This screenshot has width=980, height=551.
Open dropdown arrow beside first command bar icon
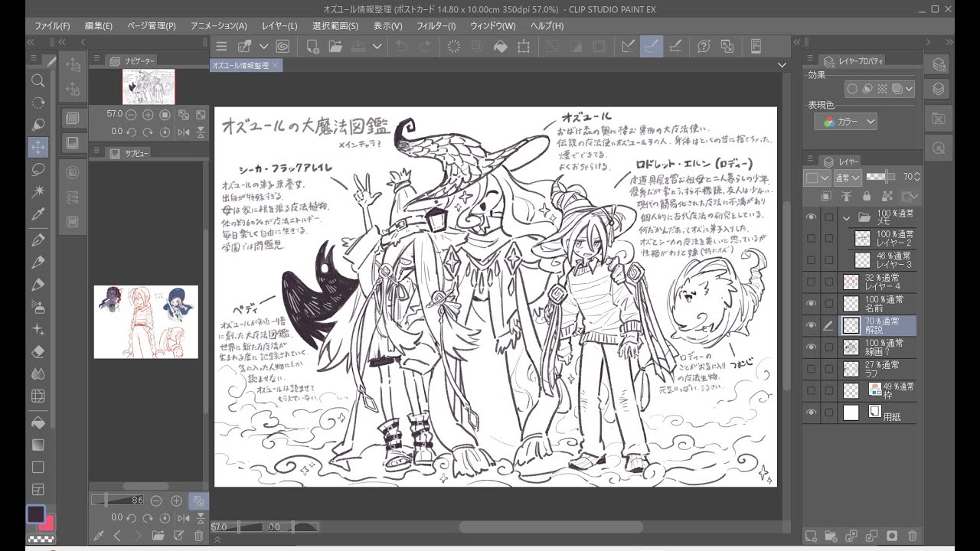263,46
